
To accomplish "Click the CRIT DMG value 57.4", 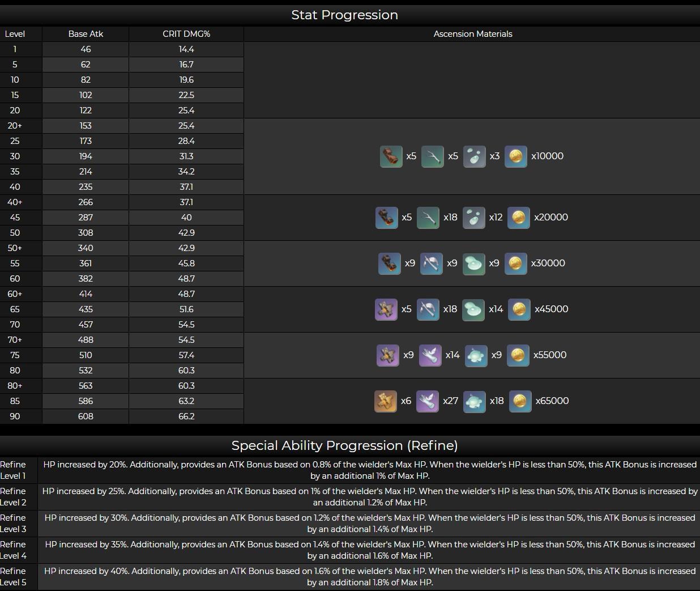I will click(x=186, y=355).
